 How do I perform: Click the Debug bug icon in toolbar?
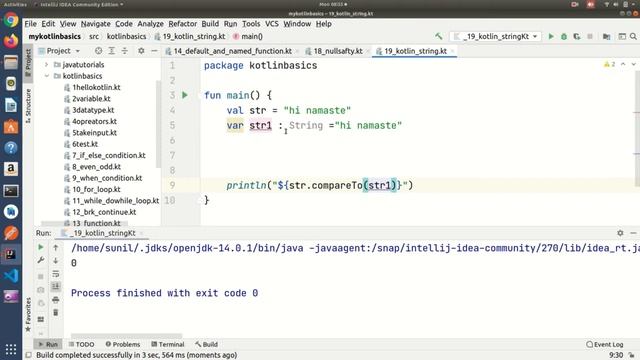click(564, 36)
